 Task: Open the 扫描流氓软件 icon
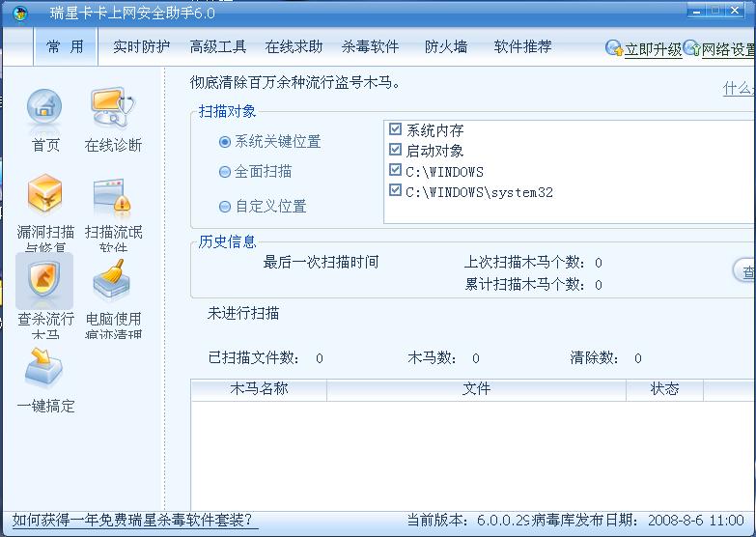[112, 196]
